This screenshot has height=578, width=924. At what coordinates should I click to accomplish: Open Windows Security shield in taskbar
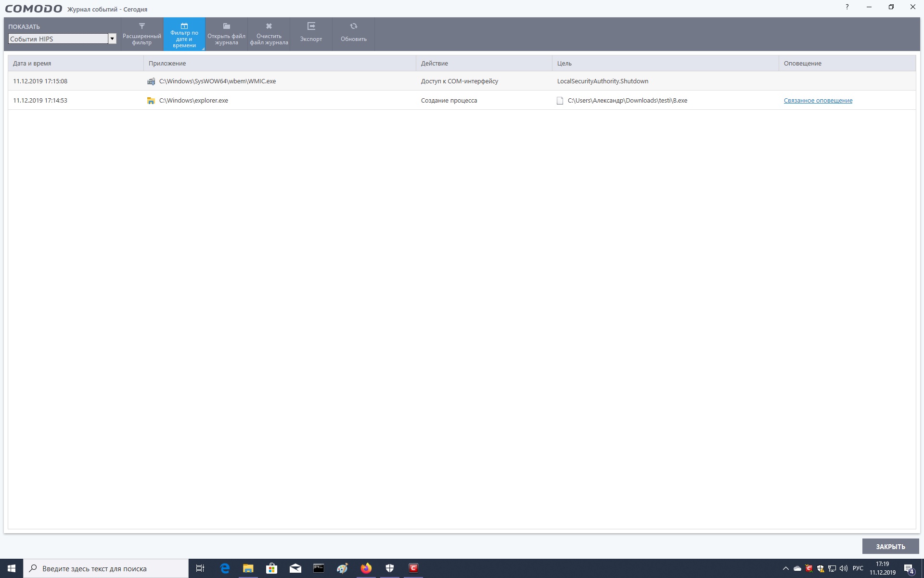[390, 568]
